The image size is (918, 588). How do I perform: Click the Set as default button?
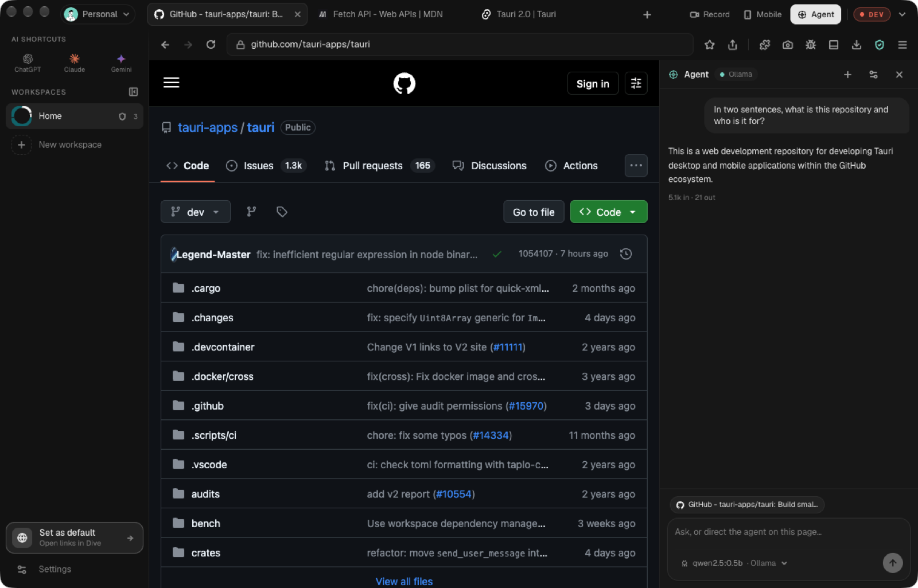[x=75, y=538]
